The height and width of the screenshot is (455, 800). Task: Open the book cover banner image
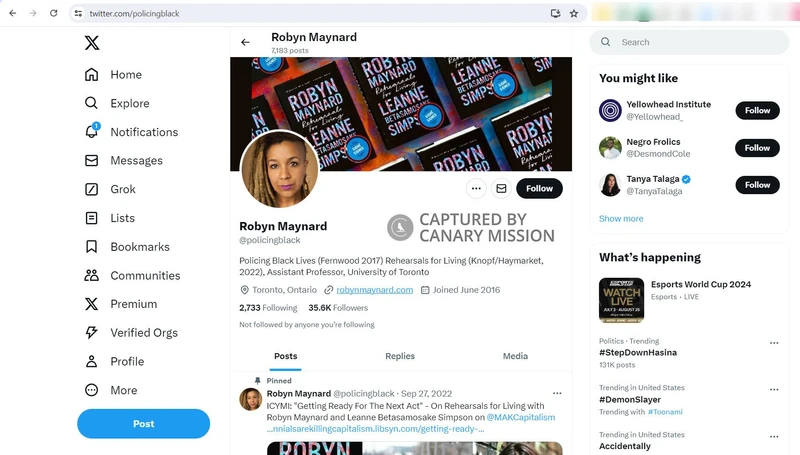pyautogui.click(x=401, y=114)
